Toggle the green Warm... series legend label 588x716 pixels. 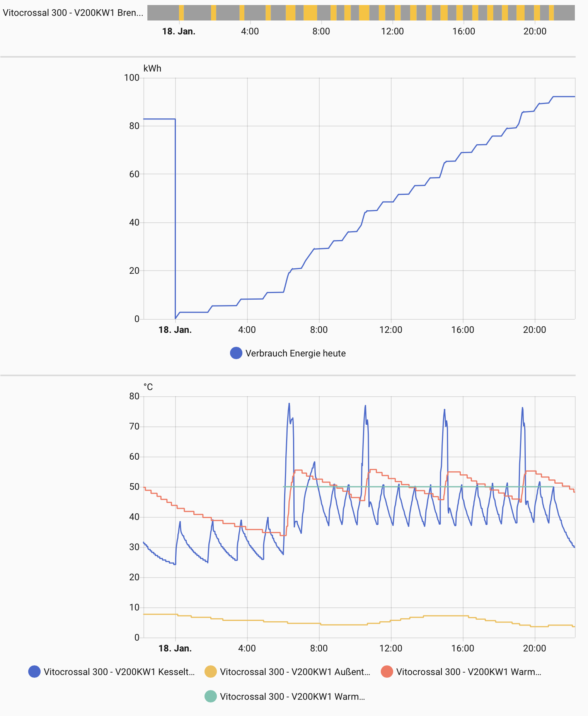(x=292, y=697)
